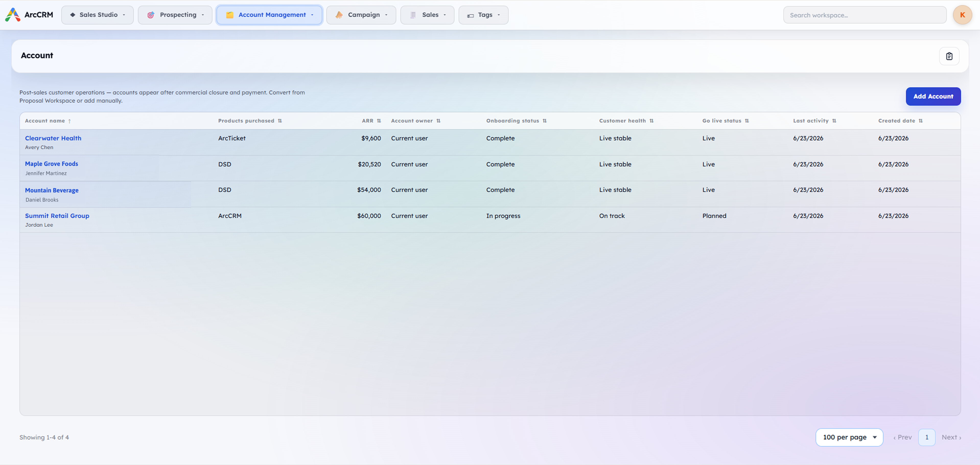Click the Account Management folder icon

(229, 15)
